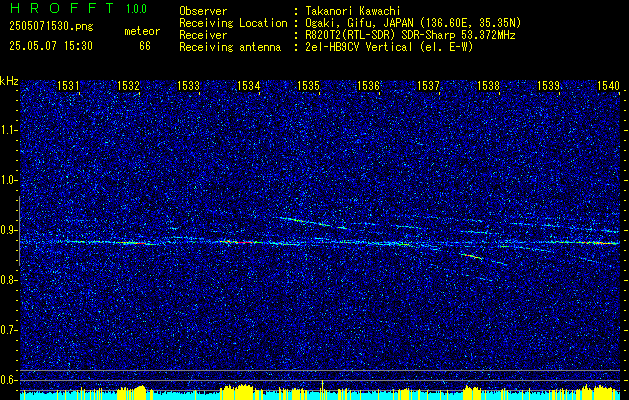This screenshot has height=400, width=629.
Task: Select observer name Takanori Kawachi
Action: click(x=351, y=11)
